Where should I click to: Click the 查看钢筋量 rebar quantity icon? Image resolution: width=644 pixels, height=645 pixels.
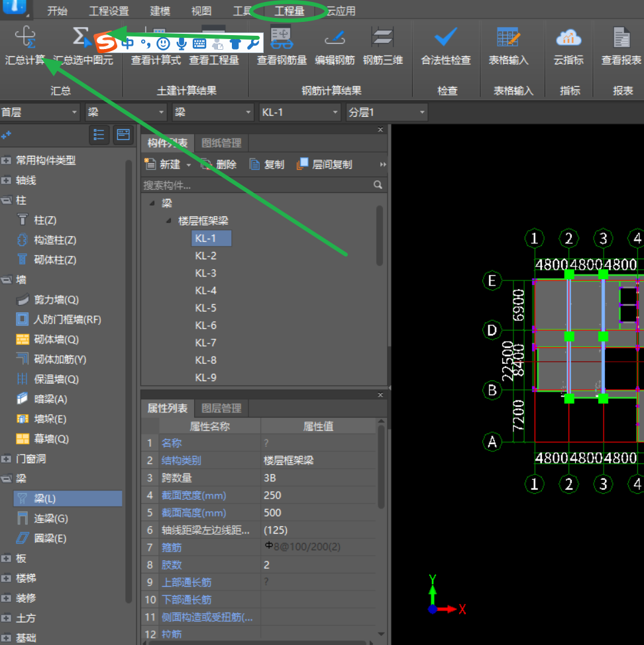tap(282, 36)
